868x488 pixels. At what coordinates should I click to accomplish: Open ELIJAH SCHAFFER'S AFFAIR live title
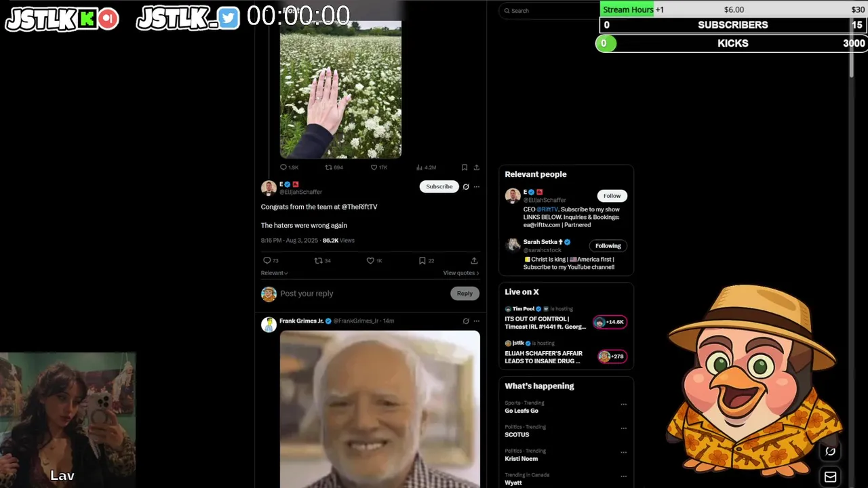pos(543,357)
